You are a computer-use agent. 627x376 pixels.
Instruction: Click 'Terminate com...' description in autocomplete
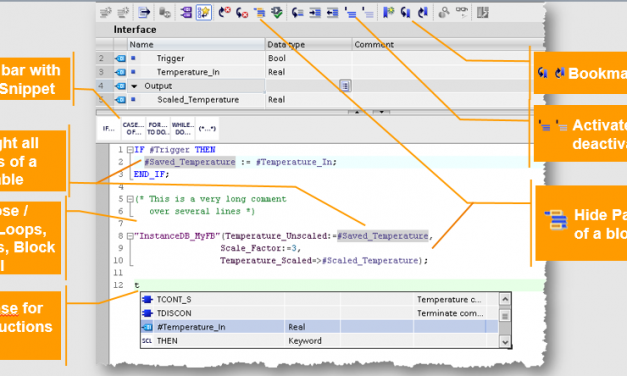tap(450, 313)
